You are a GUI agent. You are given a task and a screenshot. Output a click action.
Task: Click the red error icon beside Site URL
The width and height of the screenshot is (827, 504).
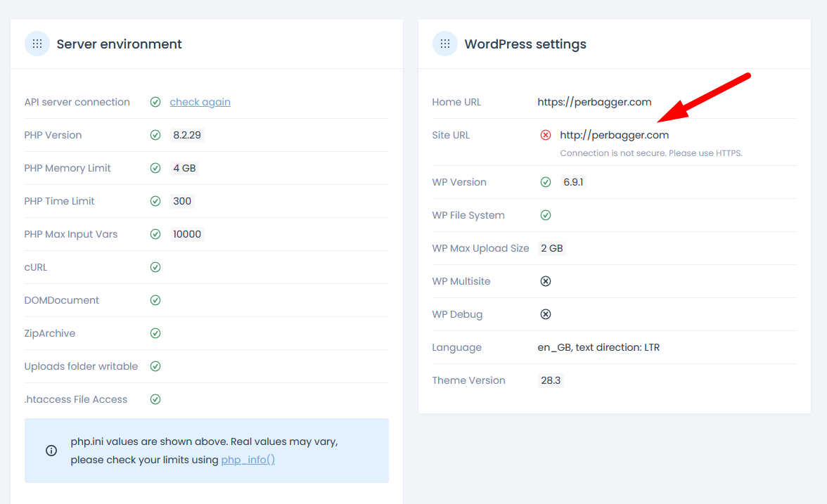[x=546, y=135]
